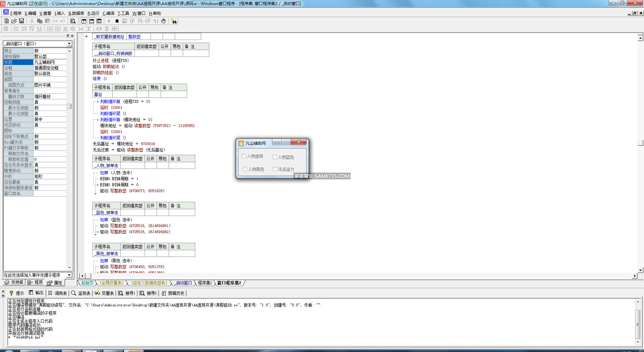This screenshot has height=352, width=644.
Task: Click the New file toolbar icon
Action: pyautogui.click(x=6, y=21)
